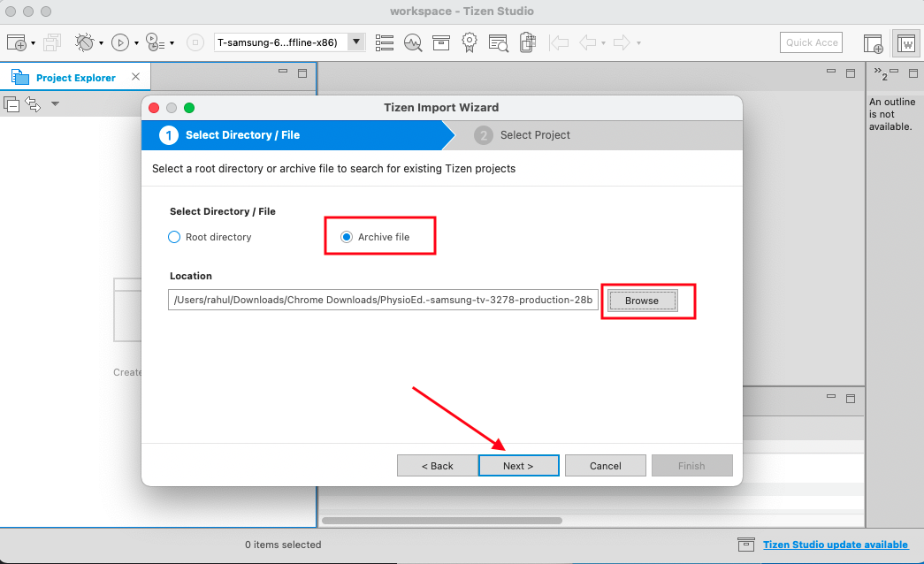This screenshot has height=564, width=924.
Task: Click the Browse button
Action: click(642, 301)
